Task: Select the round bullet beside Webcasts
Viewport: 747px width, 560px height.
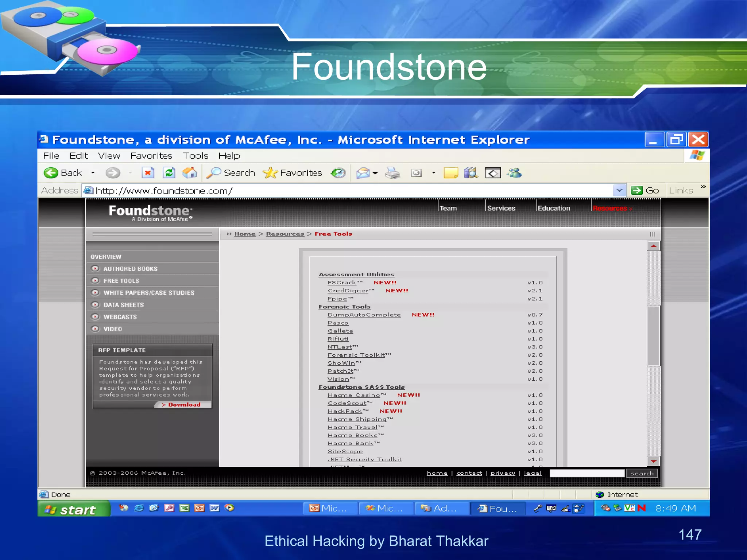Action: [95, 316]
